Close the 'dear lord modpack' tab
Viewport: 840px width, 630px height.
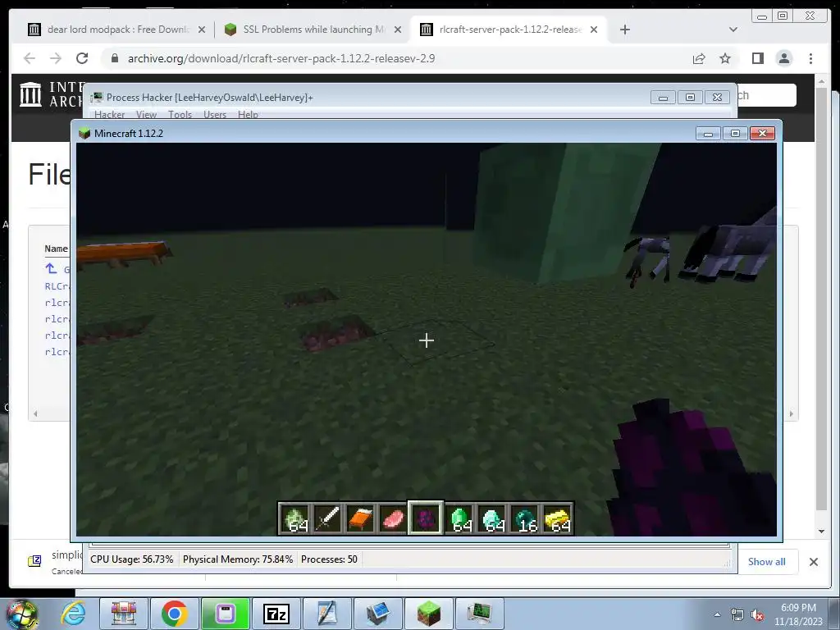click(202, 30)
